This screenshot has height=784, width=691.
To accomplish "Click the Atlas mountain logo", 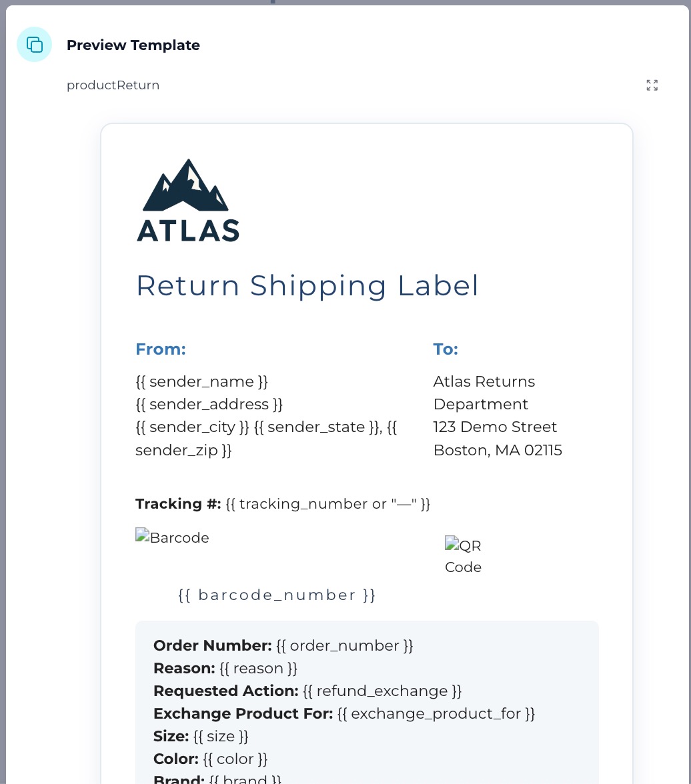I will point(187,201).
